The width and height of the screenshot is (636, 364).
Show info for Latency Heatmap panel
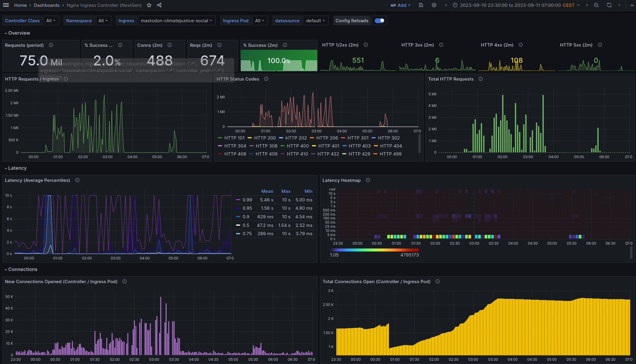368,180
